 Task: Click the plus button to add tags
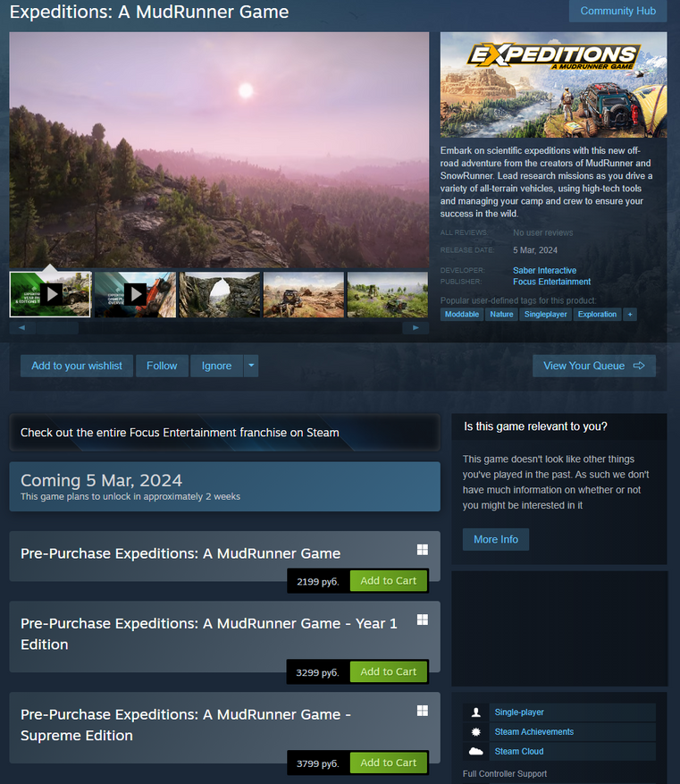(x=630, y=315)
